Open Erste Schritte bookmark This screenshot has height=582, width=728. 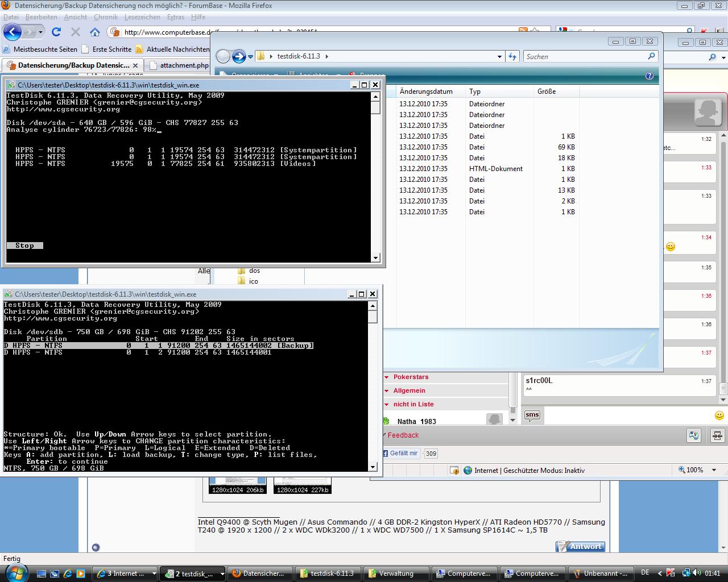(107, 49)
